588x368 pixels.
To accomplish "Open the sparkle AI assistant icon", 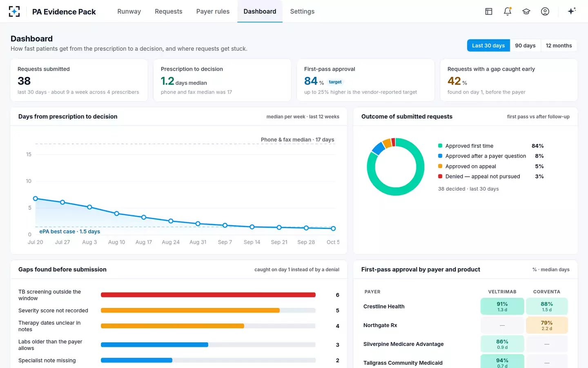I will 572,11.
